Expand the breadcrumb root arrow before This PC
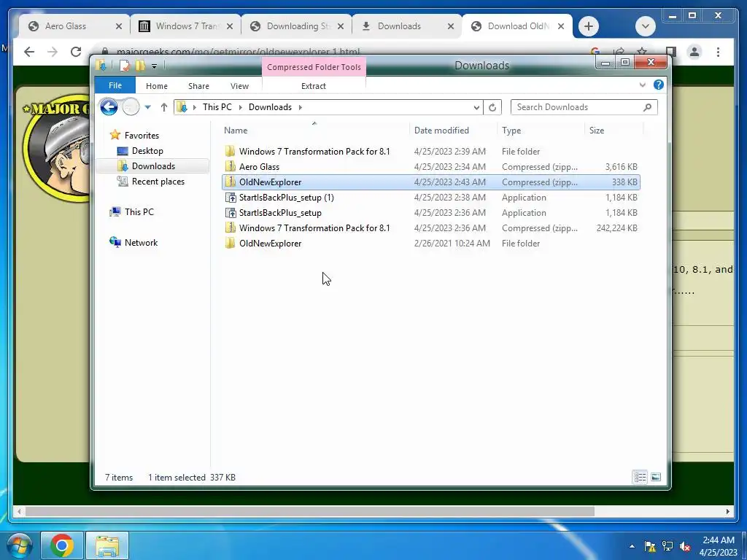 tap(194, 107)
